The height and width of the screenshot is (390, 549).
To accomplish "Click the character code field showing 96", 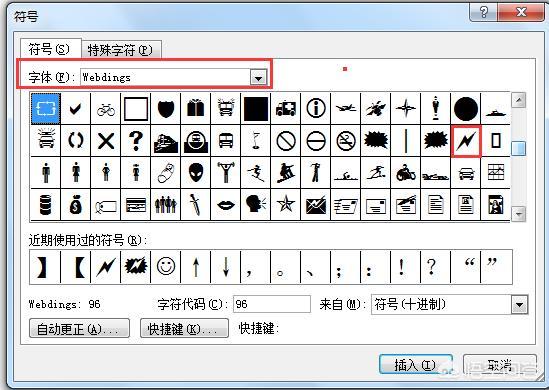I will point(272,304).
